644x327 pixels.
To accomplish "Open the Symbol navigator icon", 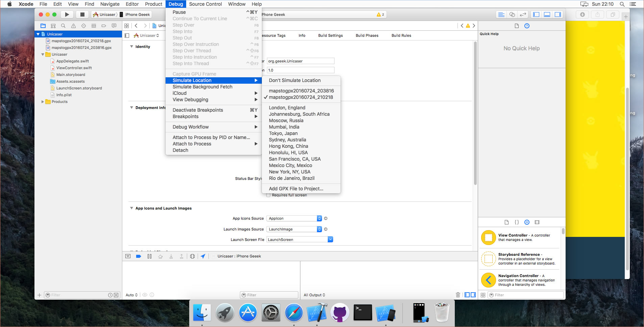I will (x=53, y=26).
